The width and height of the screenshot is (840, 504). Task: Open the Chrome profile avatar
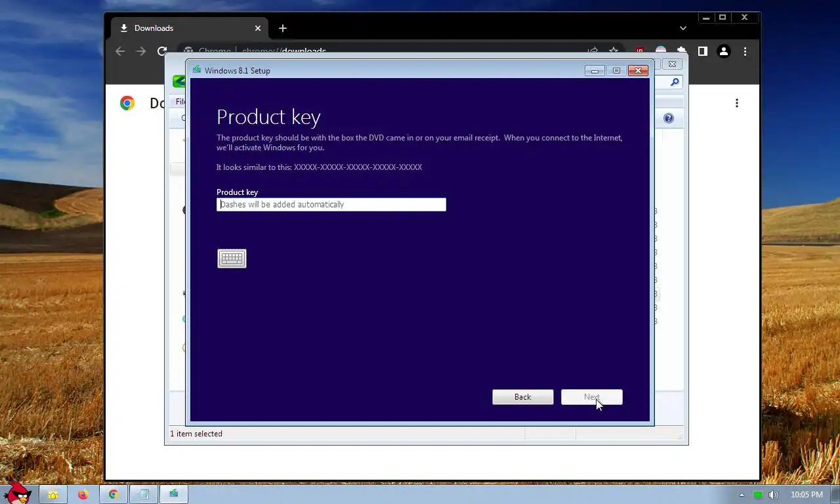tap(724, 51)
